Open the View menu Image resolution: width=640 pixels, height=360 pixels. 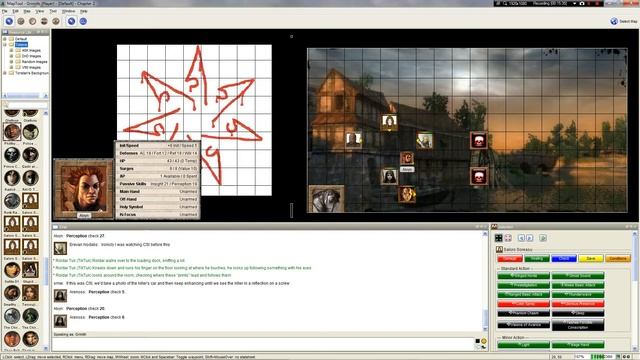40,11
